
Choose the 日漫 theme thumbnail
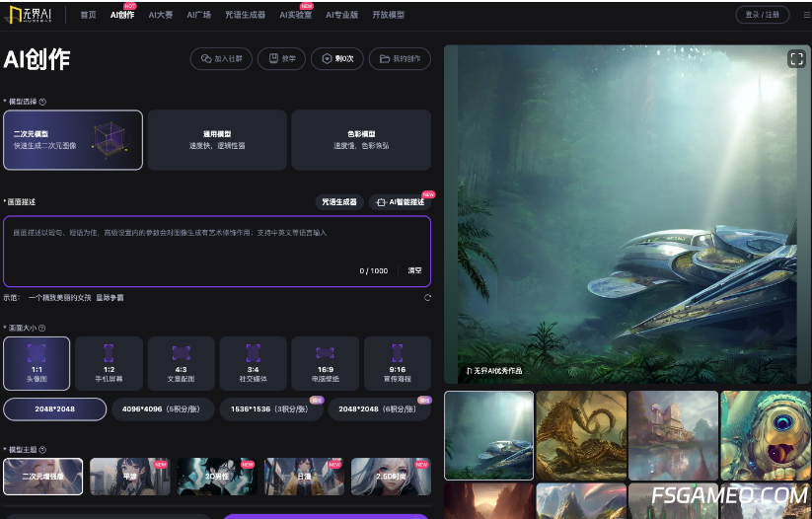304,477
